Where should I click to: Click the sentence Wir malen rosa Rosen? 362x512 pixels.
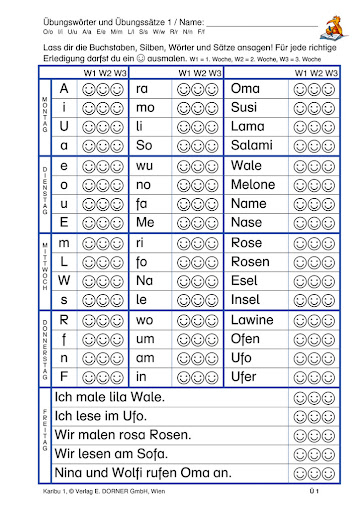pyautogui.click(x=123, y=435)
